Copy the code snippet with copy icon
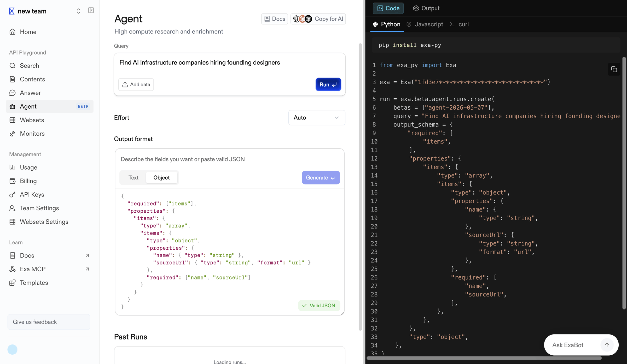 (x=614, y=69)
